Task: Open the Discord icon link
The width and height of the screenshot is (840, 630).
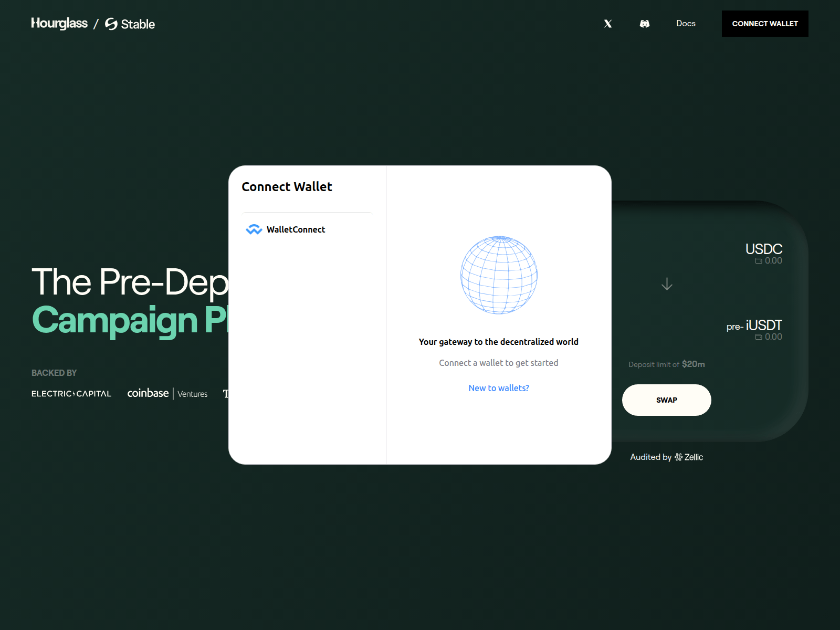Action: tap(645, 24)
